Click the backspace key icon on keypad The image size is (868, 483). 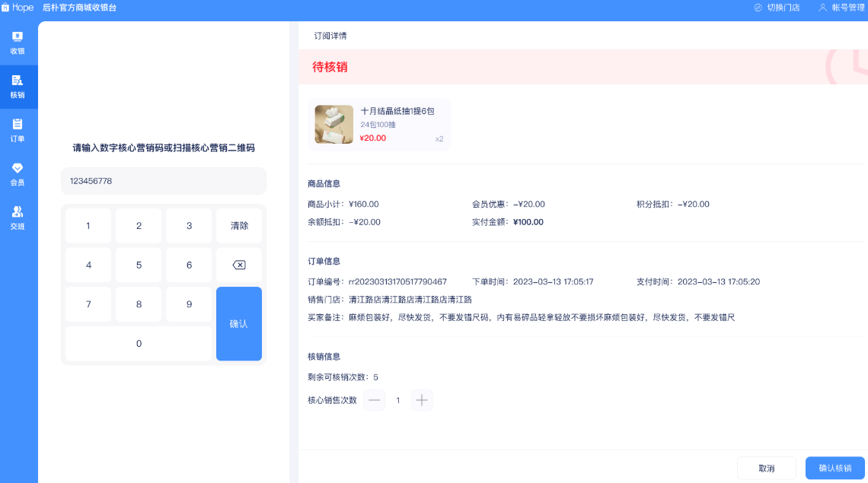pyautogui.click(x=238, y=265)
